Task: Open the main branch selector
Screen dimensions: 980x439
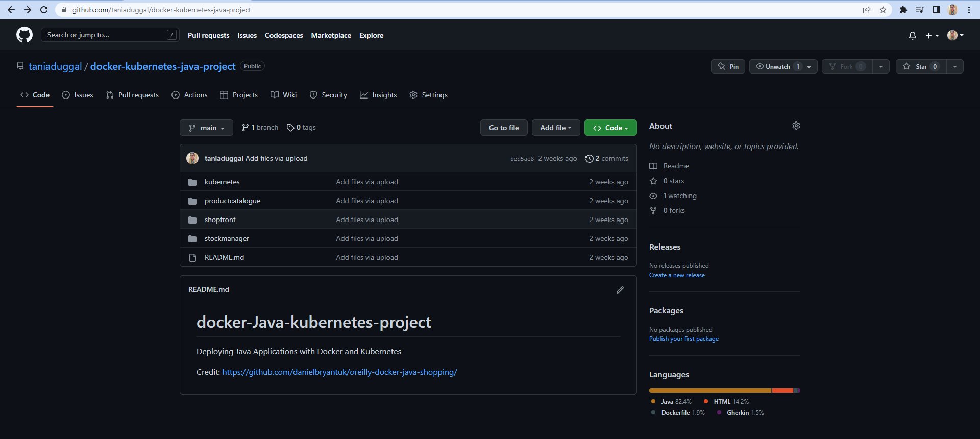Action: [206, 128]
